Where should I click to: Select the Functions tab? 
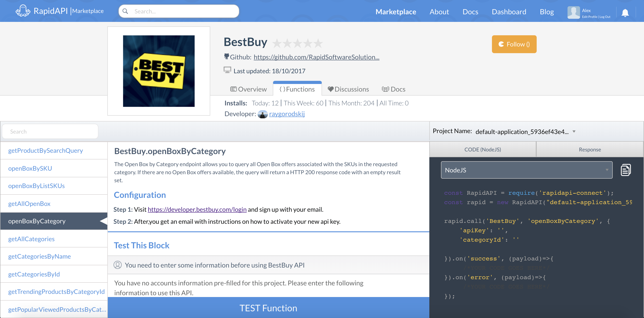[297, 89]
